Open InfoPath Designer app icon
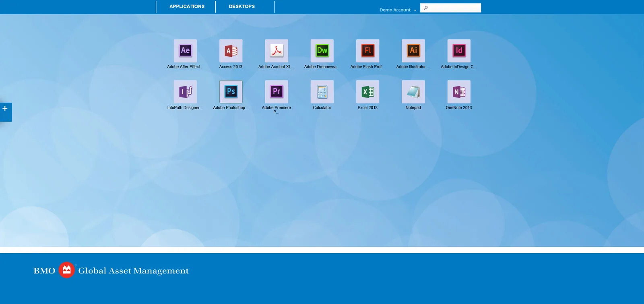Viewport: 644px width, 304px height. (x=185, y=92)
